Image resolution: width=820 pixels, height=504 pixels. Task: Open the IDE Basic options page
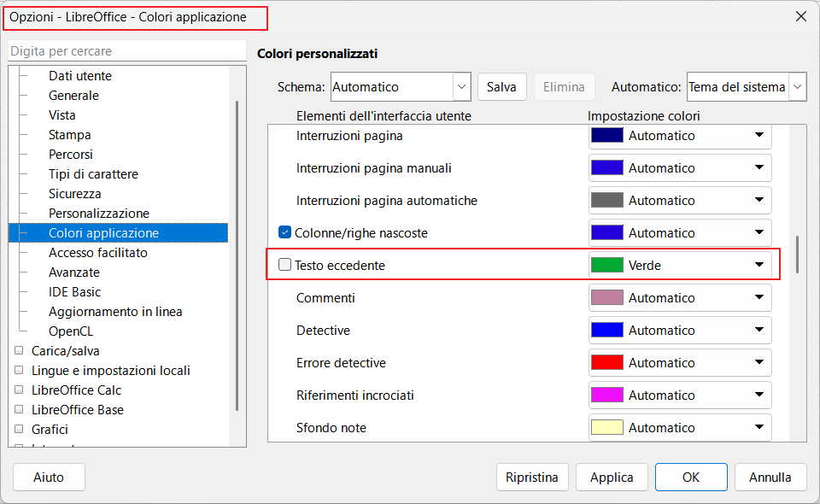[x=74, y=291]
